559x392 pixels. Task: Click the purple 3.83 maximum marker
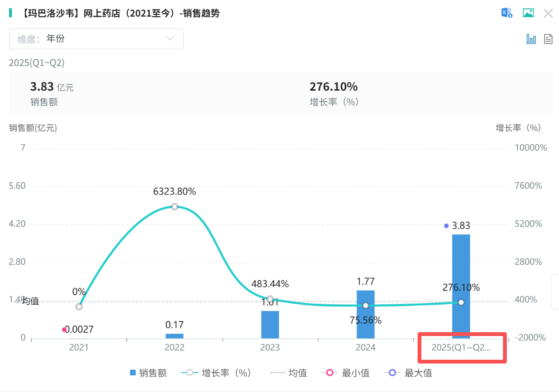[447, 226]
